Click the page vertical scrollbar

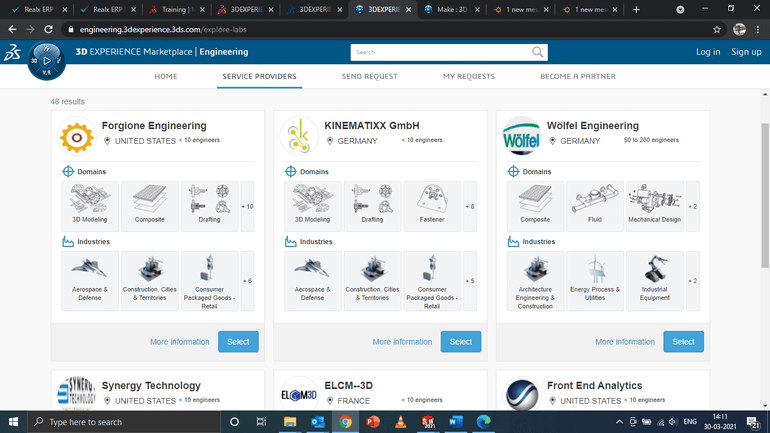click(765, 196)
